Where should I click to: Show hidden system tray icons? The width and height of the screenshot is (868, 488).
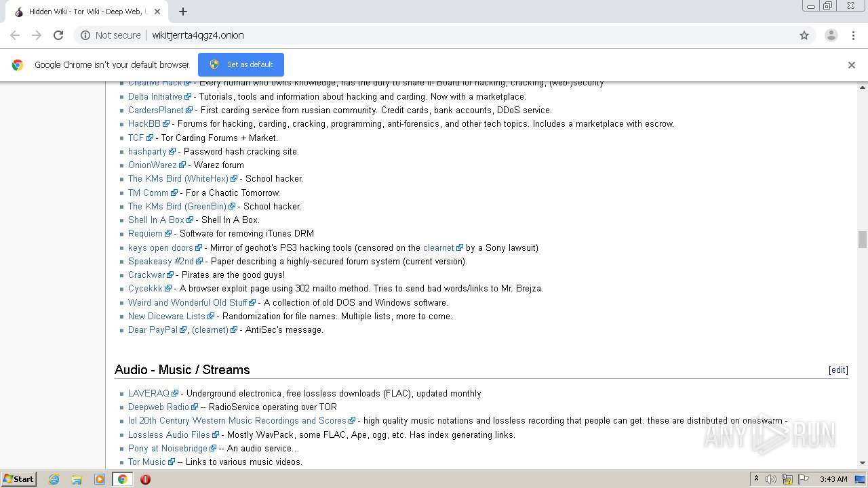click(x=756, y=479)
